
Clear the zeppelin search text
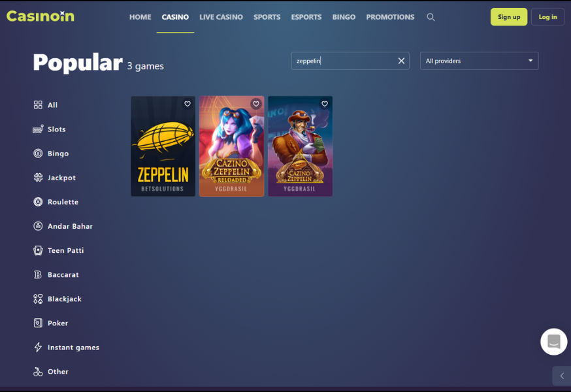(401, 61)
